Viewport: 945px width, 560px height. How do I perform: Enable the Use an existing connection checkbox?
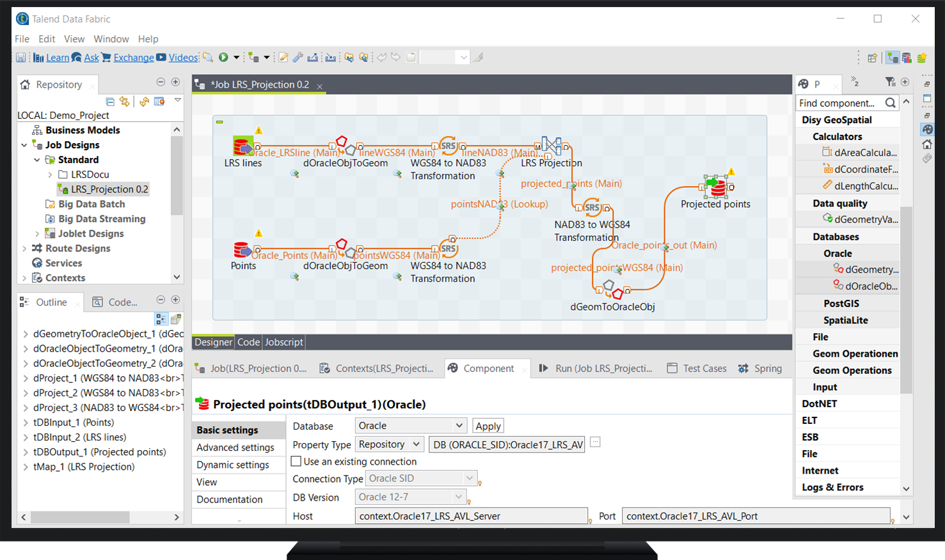coord(296,461)
